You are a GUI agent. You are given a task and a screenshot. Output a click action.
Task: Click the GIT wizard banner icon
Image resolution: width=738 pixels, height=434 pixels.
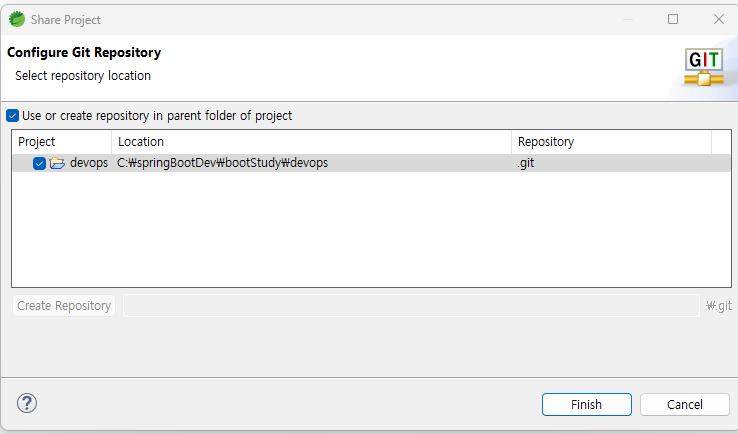tap(704, 67)
